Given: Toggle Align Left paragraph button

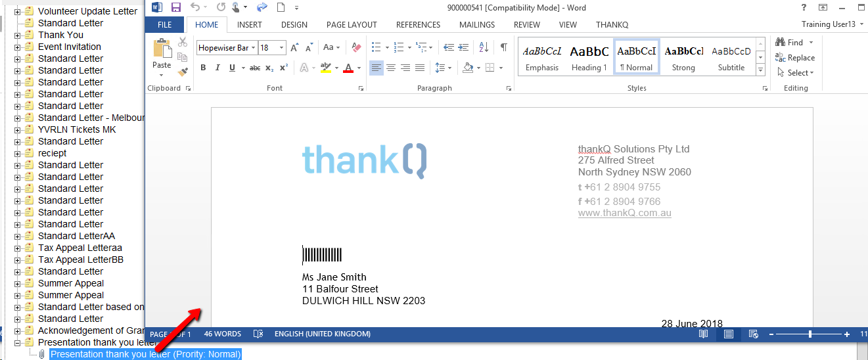Looking at the screenshot, I should (376, 68).
